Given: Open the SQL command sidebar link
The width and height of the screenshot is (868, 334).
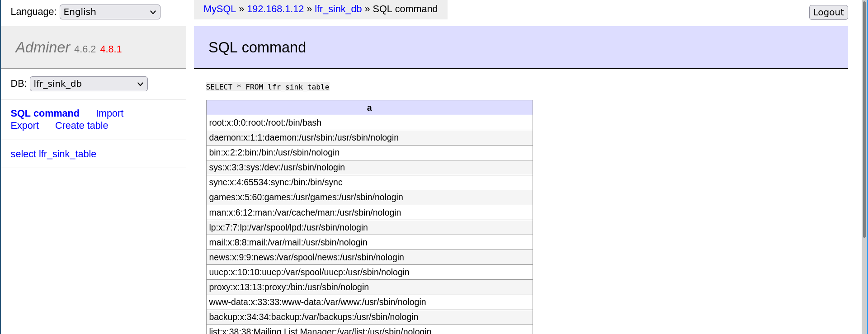Looking at the screenshot, I should pyautogui.click(x=45, y=113).
